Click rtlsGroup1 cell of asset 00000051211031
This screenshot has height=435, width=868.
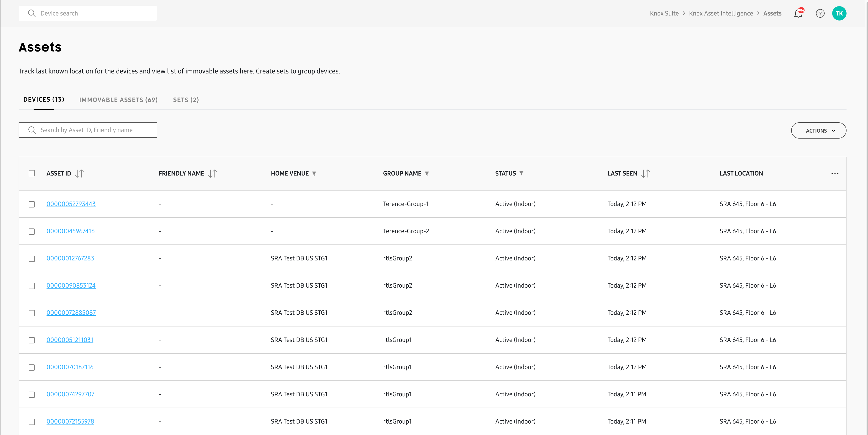pyautogui.click(x=397, y=340)
